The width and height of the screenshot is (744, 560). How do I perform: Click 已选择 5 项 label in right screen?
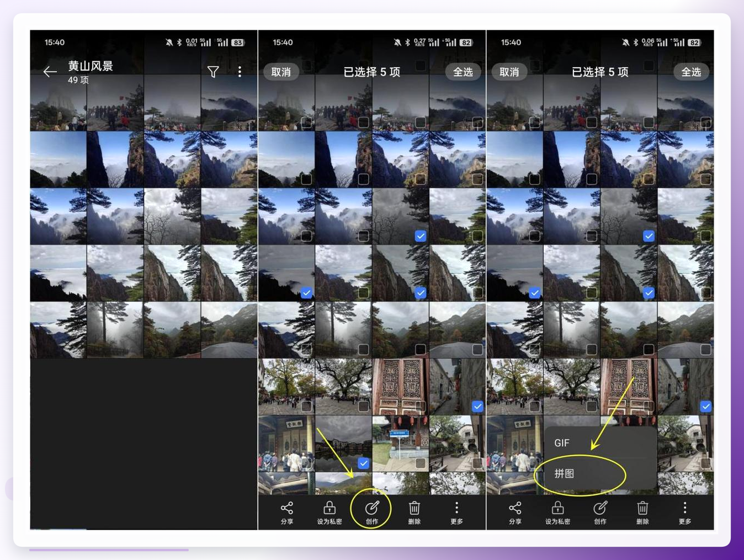click(600, 72)
